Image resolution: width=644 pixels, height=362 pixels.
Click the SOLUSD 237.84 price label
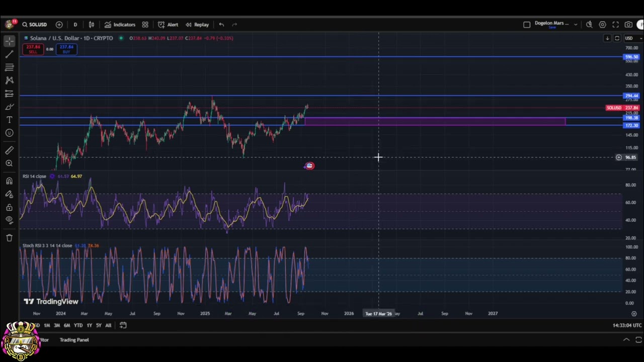point(623,108)
